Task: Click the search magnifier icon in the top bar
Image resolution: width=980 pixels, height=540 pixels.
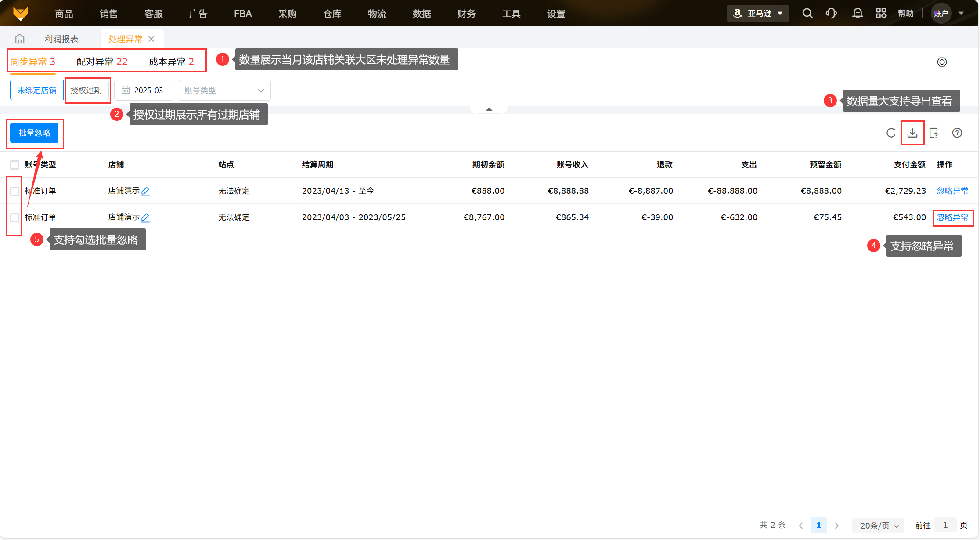Action: (807, 13)
